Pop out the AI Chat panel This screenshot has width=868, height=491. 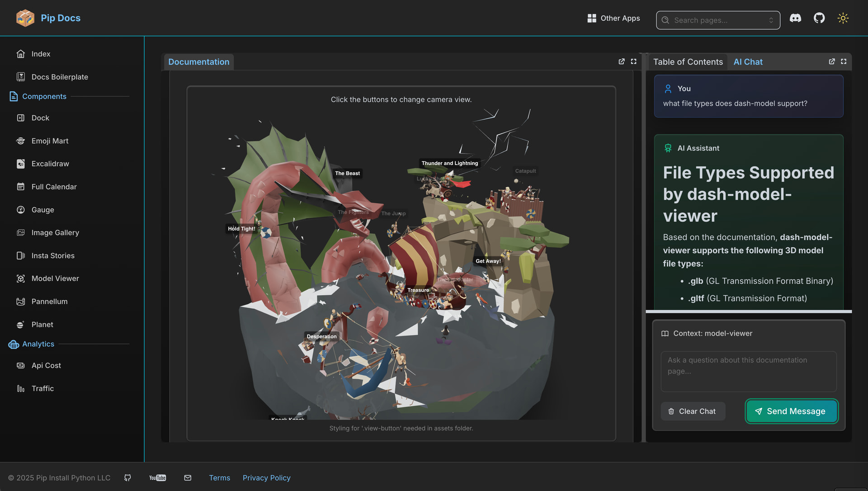pyautogui.click(x=832, y=61)
